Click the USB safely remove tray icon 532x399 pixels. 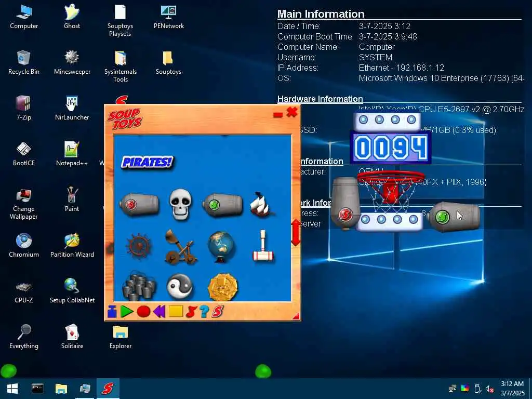click(x=477, y=389)
